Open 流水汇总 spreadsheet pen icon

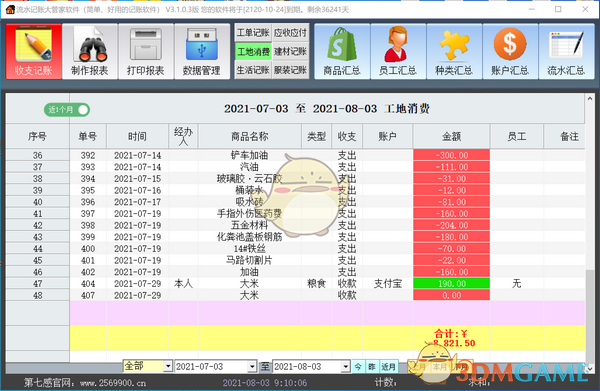pyautogui.click(x=566, y=52)
